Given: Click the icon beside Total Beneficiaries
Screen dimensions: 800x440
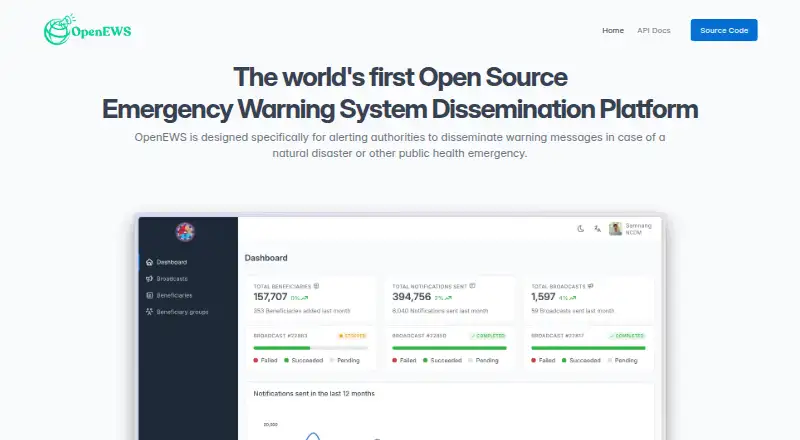Looking at the screenshot, I should 316,286.
